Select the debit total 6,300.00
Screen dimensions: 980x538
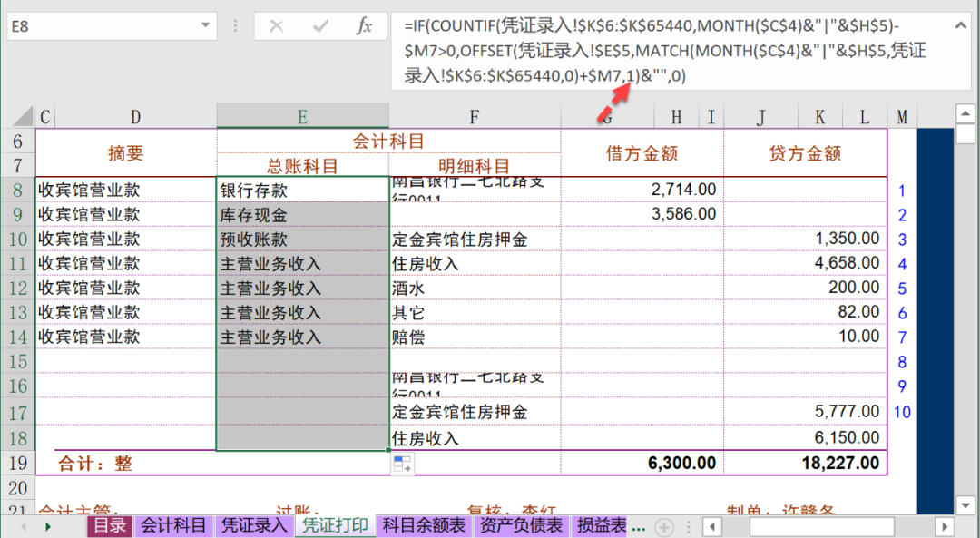coord(642,463)
